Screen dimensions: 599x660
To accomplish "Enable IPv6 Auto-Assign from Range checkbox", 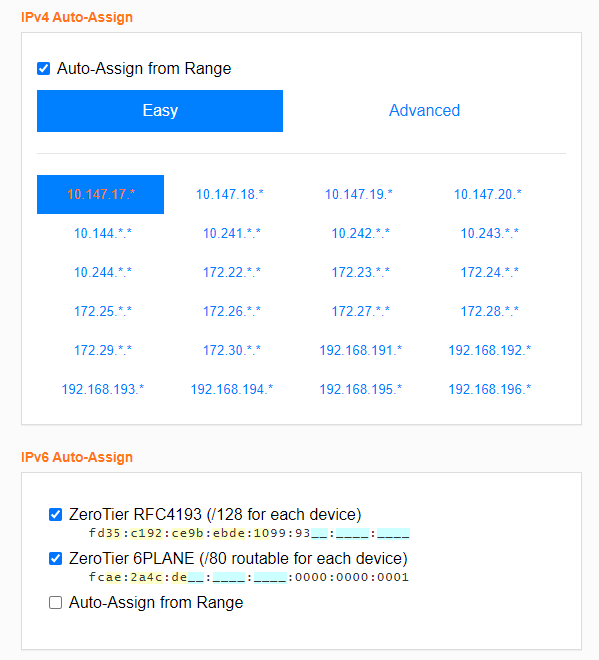I will [56, 602].
